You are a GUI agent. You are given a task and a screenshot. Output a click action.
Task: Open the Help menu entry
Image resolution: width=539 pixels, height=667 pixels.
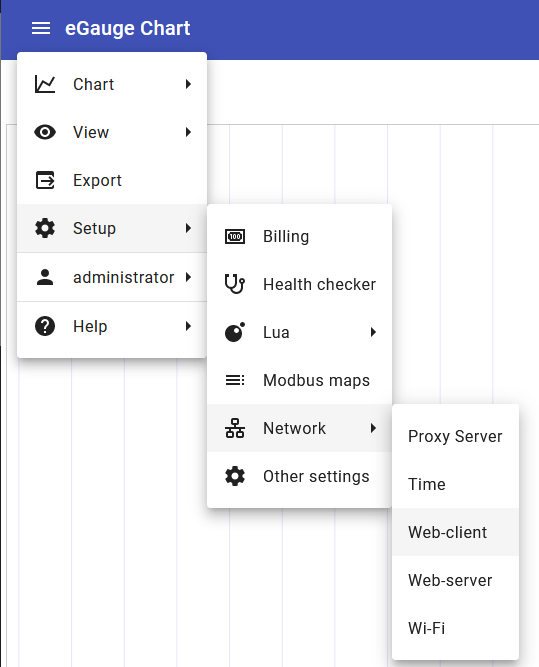(x=112, y=326)
